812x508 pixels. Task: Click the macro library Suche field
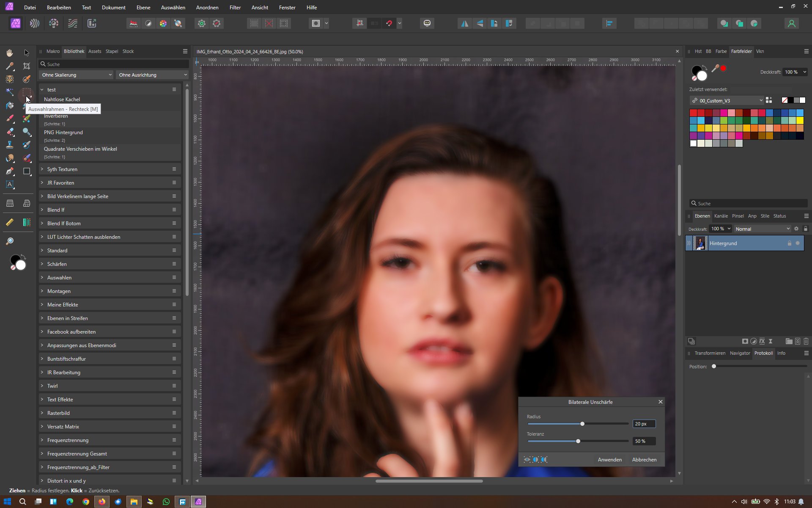coord(114,64)
